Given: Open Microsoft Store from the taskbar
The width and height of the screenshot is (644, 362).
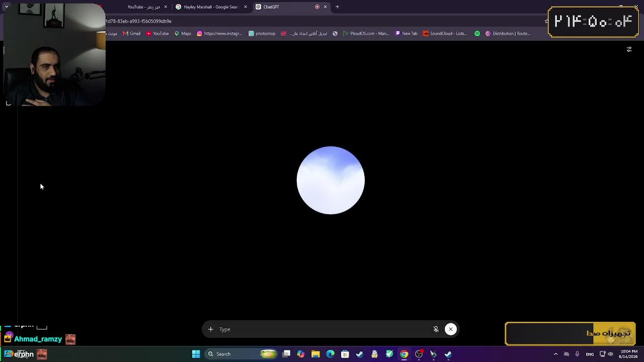Looking at the screenshot, I should point(345,354).
